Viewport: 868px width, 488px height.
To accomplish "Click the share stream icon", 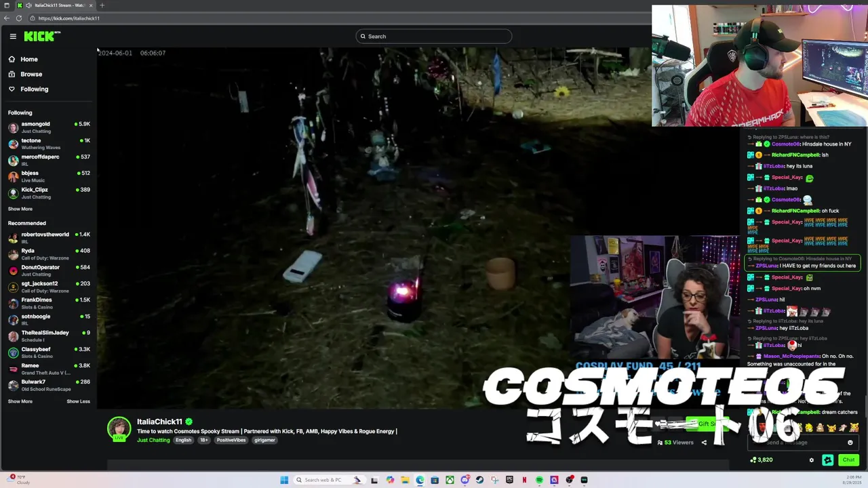I will [704, 443].
